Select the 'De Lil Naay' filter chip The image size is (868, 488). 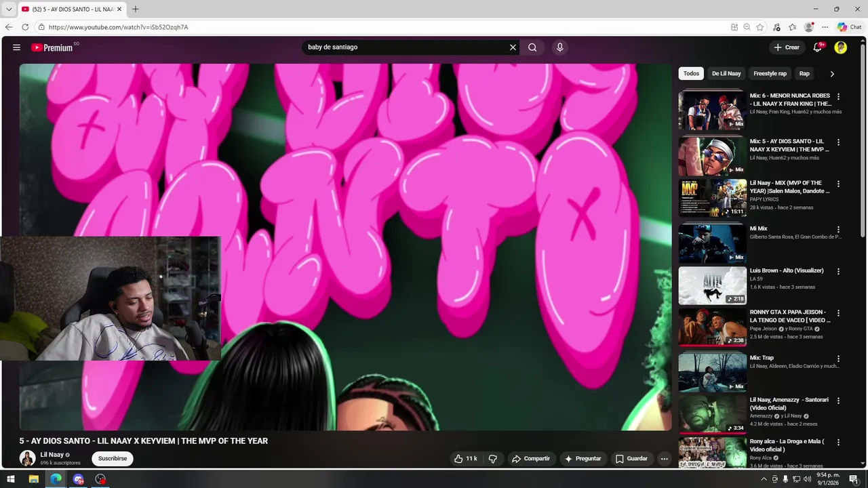726,73
